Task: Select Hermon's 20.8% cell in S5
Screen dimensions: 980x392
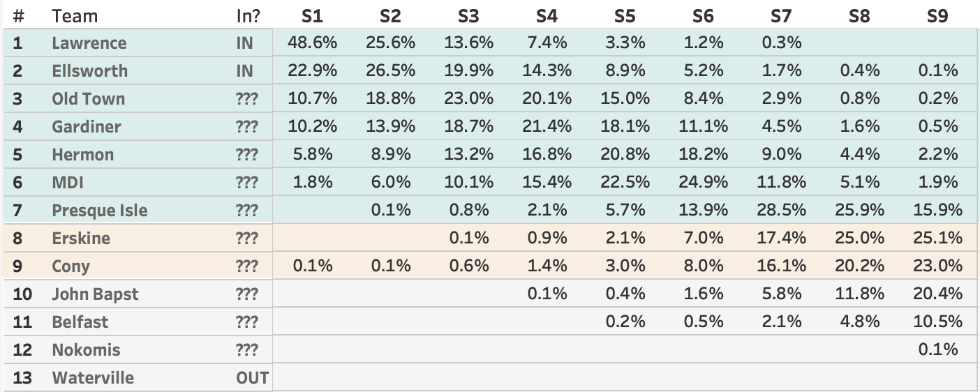Action: 625,155
